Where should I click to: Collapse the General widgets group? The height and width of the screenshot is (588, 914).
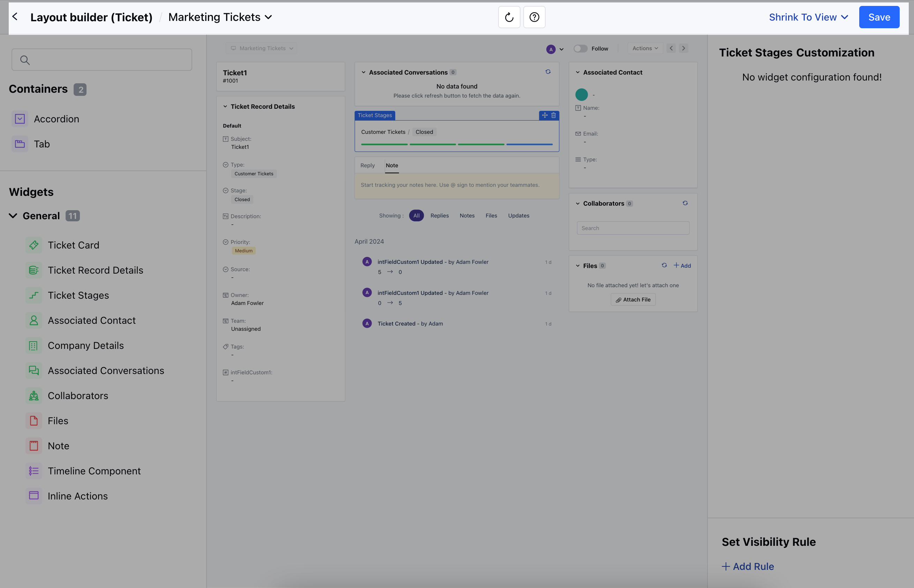[13, 216]
